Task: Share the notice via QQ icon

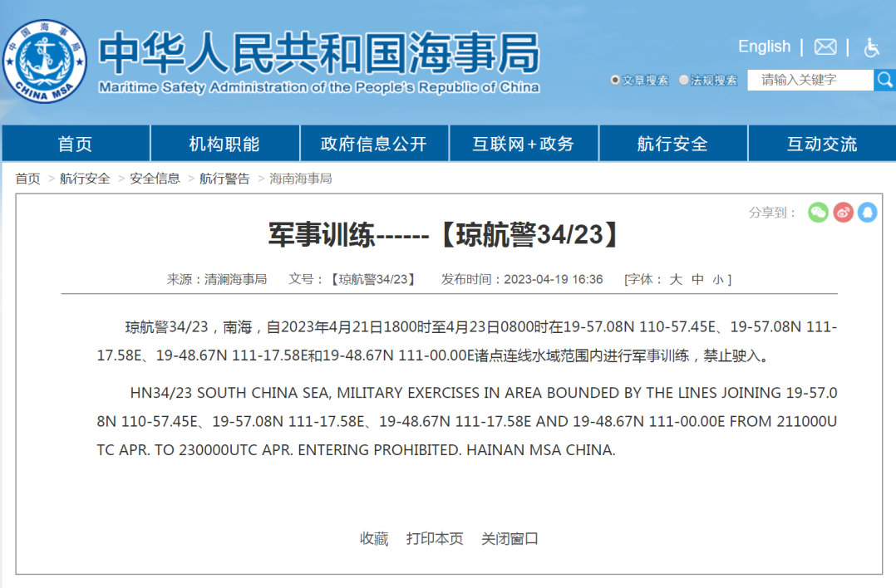Action: coord(867,213)
